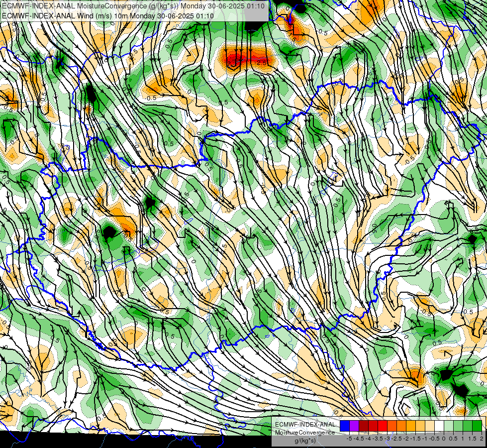Click the dark maroon legend color swatch
The width and height of the screenshot is (487, 448).
coord(364,426)
